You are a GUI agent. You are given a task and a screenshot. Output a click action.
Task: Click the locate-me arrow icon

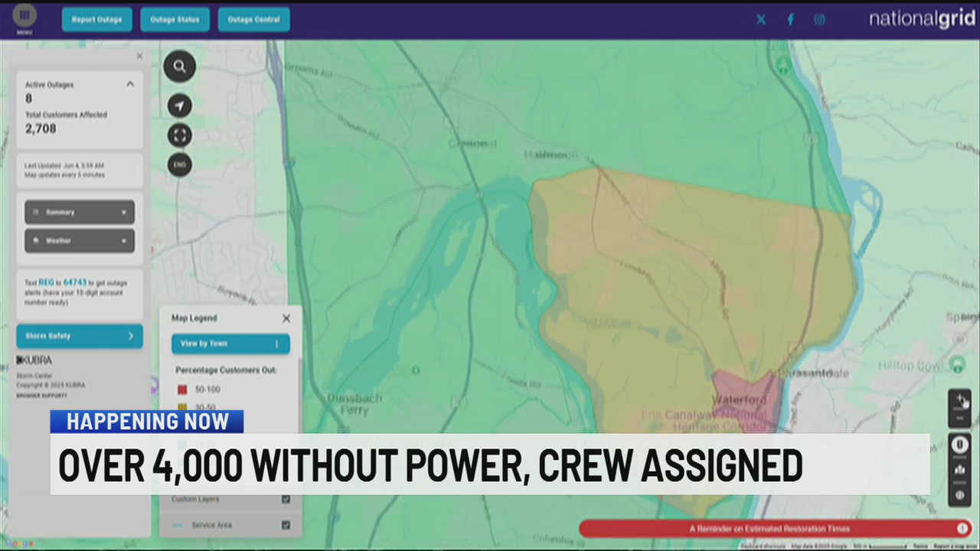(x=179, y=106)
